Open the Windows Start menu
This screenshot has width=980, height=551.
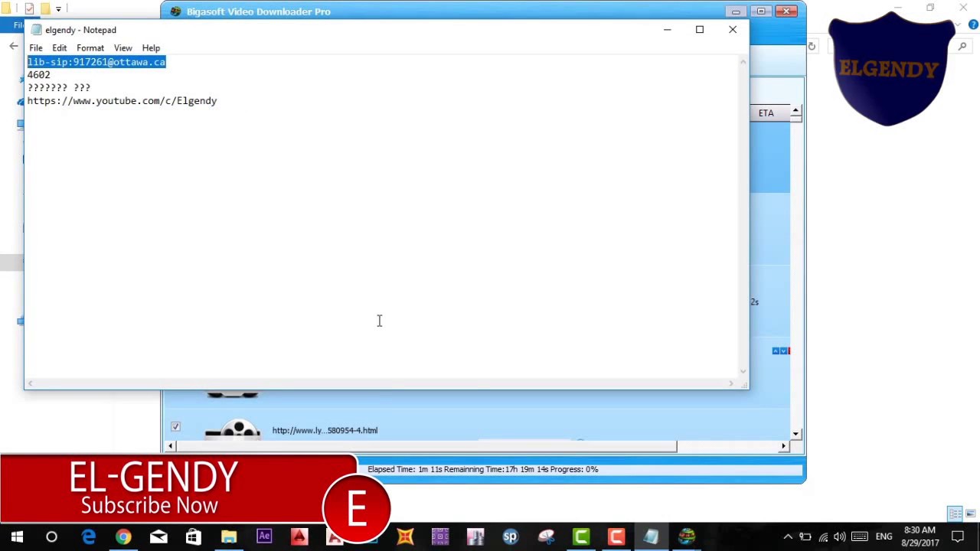point(17,536)
